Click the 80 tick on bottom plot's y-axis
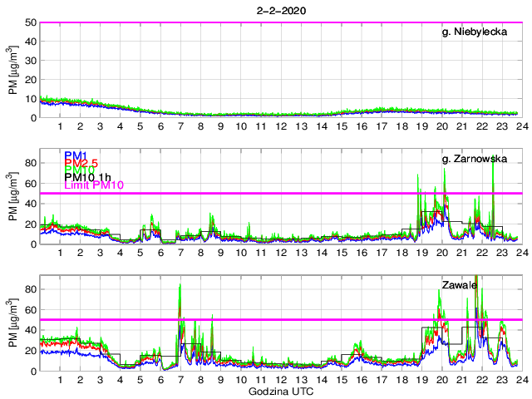This screenshot has width=532, height=399. point(31,288)
